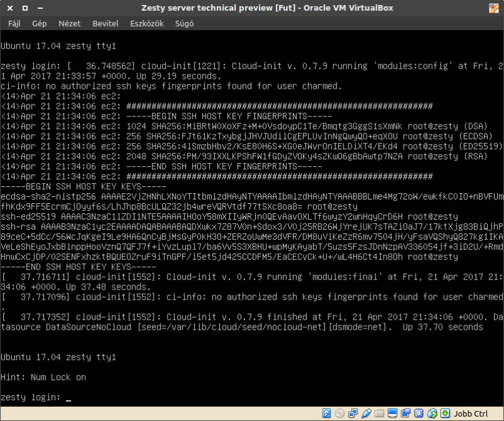Image resolution: width=504 pixels, height=421 pixels.
Task: Click the virtual display monitor icon
Action: [392, 413]
